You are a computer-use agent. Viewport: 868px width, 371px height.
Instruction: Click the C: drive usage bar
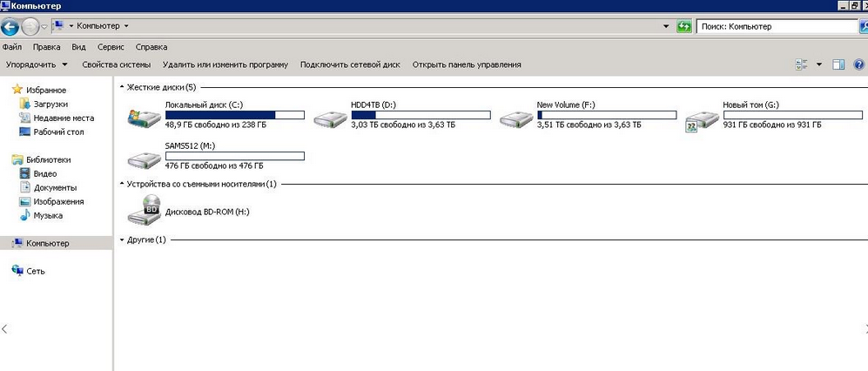point(234,115)
